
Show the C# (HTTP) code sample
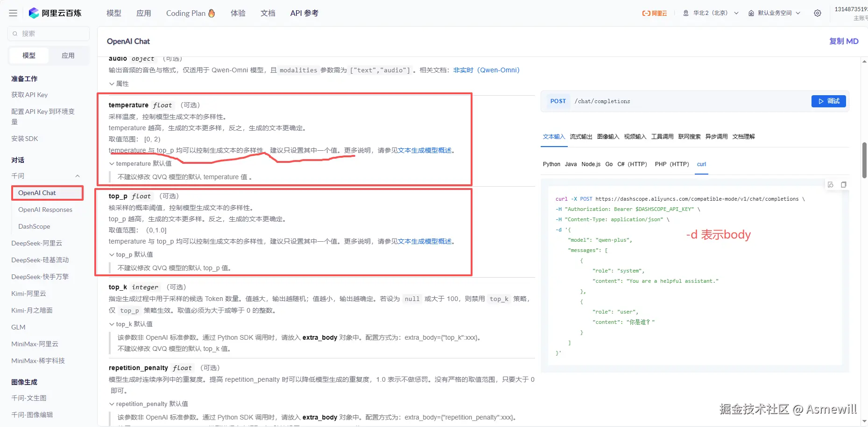click(x=632, y=164)
